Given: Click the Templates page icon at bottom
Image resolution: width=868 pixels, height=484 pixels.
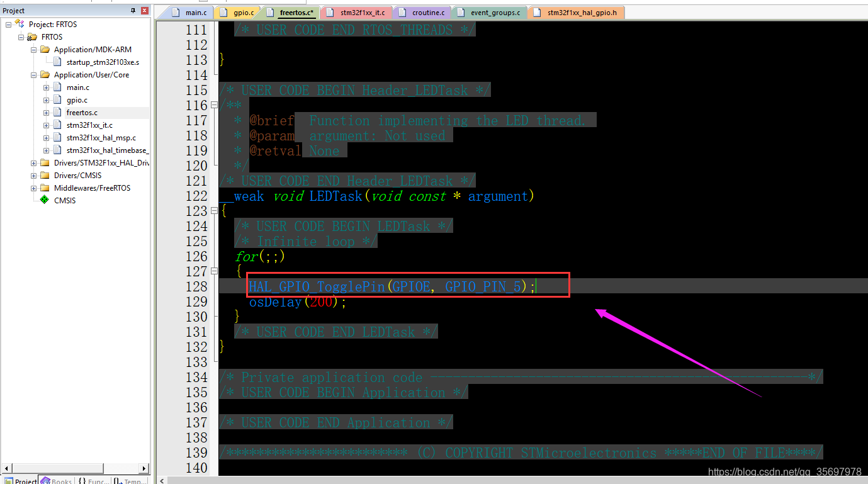Looking at the screenshot, I should (x=116, y=480).
